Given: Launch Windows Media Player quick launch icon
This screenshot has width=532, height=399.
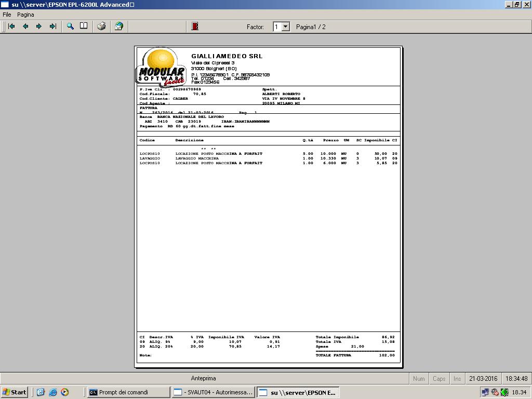Looking at the screenshot, I should coord(65,392).
